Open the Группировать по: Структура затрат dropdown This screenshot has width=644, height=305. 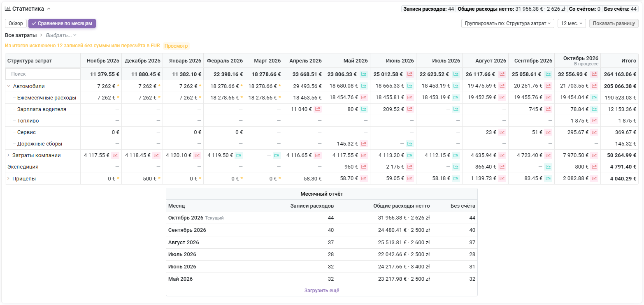(507, 23)
